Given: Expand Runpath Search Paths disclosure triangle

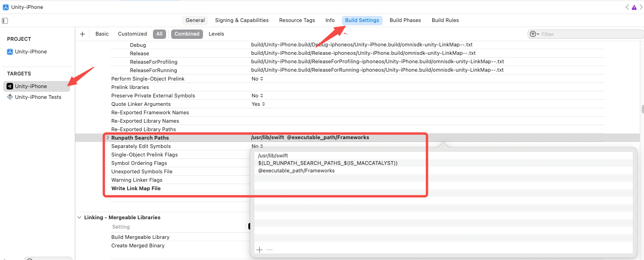Looking at the screenshot, I should [108, 138].
